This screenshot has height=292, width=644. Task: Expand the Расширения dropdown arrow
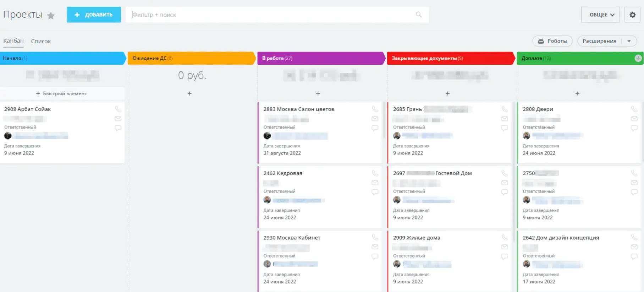point(629,41)
